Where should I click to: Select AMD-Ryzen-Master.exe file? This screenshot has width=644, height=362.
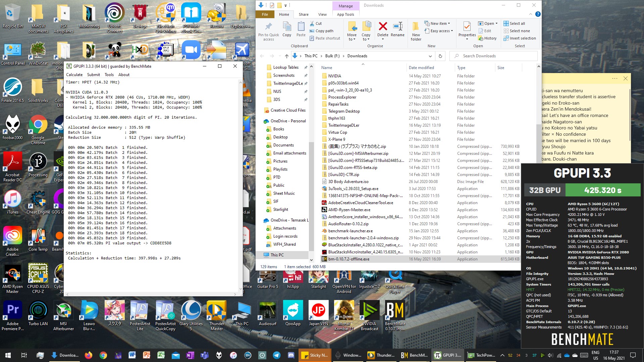click(x=349, y=210)
